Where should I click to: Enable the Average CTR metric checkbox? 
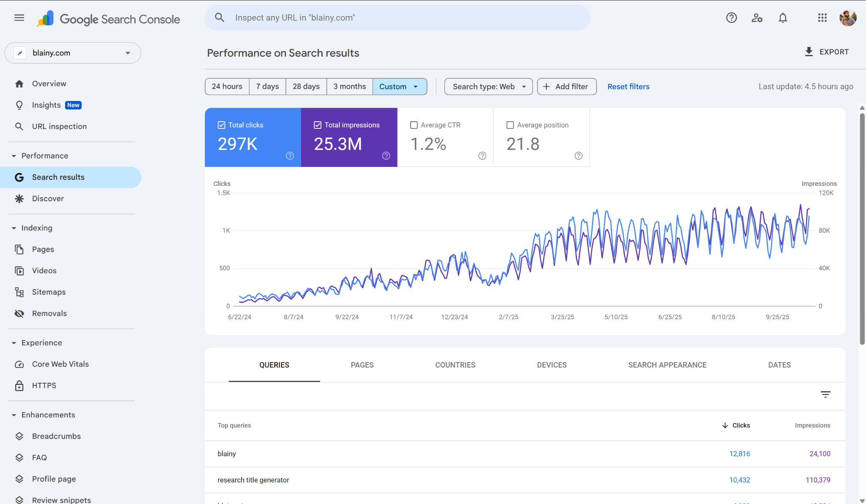pos(414,125)
